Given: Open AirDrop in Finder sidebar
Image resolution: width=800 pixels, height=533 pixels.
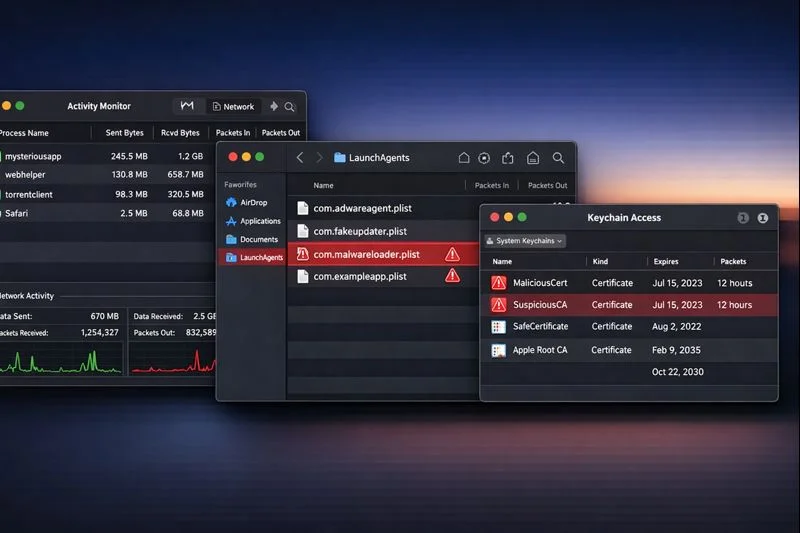Looking at the screenshot, I should tap(247, 202).
